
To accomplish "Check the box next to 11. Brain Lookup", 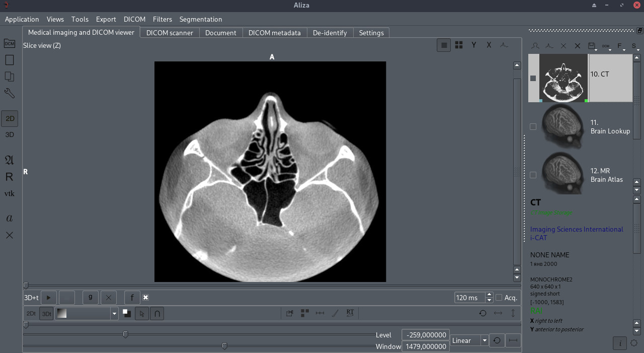I will point(533,126).
